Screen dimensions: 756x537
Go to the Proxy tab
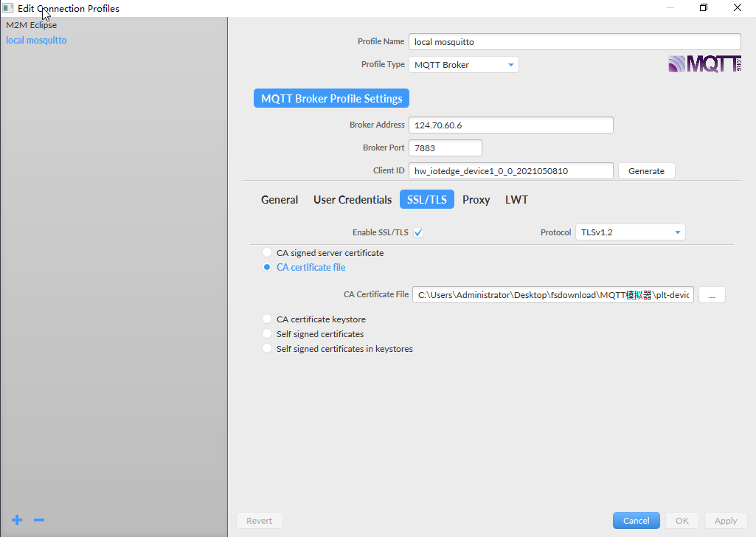tap(476, 200)
